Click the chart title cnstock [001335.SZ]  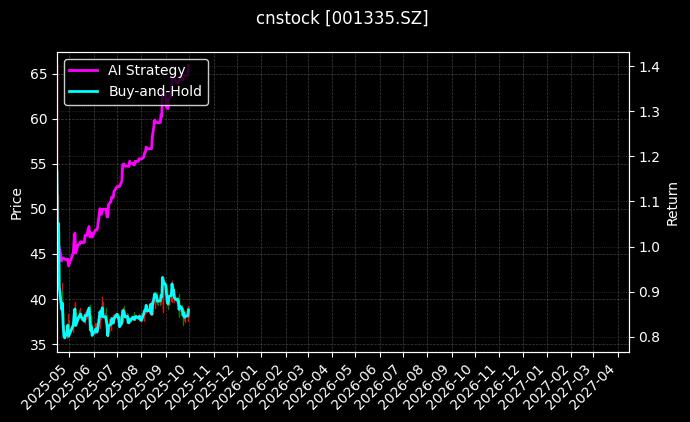(x=343, y=19)
